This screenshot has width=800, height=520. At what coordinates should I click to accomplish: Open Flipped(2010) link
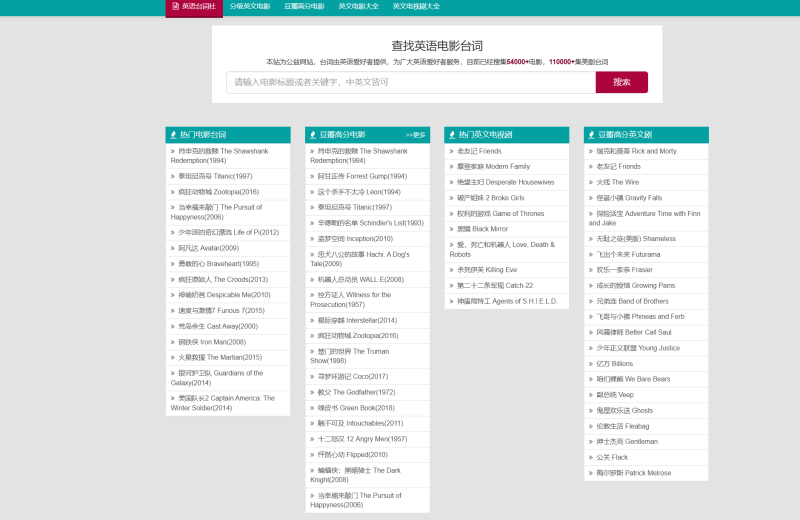353,455
